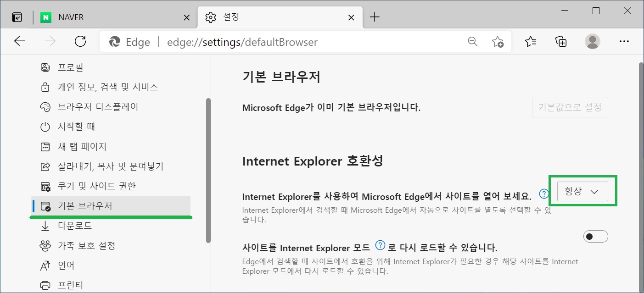Open 가족 보호 설정 section
Viewport: 644px width, 293px height.
coord(111,246)
